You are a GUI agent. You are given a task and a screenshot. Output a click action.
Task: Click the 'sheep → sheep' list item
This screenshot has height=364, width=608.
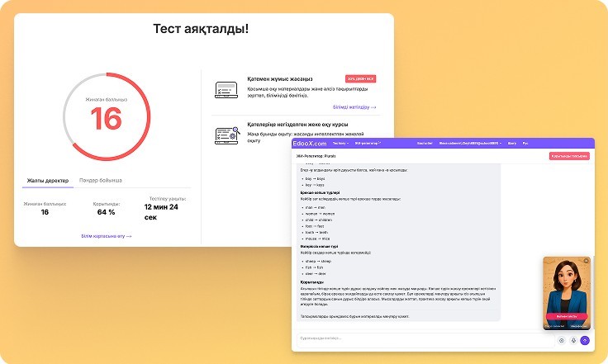pyautogui.click(x=318, y=262)
